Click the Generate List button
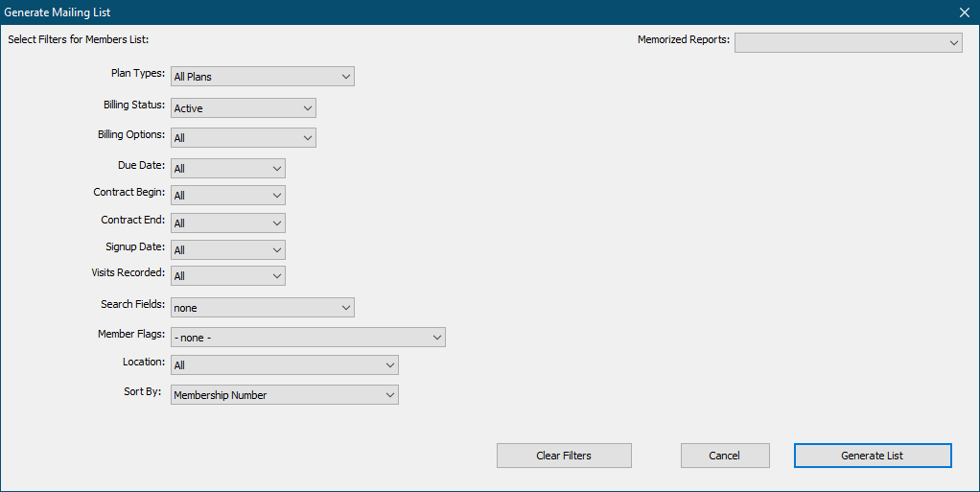The height and width of the screenshot is (492, 980). pyautogui.click(x=872, y=456)
